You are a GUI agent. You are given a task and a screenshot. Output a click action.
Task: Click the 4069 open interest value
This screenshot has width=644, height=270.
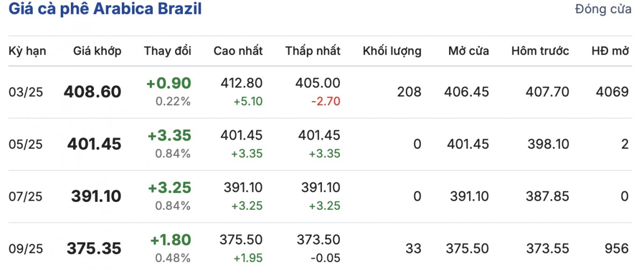(612, 92)
